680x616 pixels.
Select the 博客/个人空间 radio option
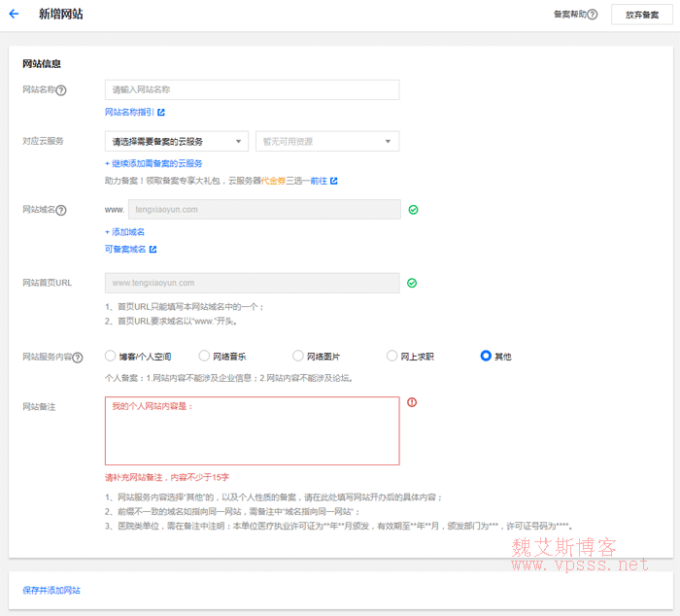(111, 357)
